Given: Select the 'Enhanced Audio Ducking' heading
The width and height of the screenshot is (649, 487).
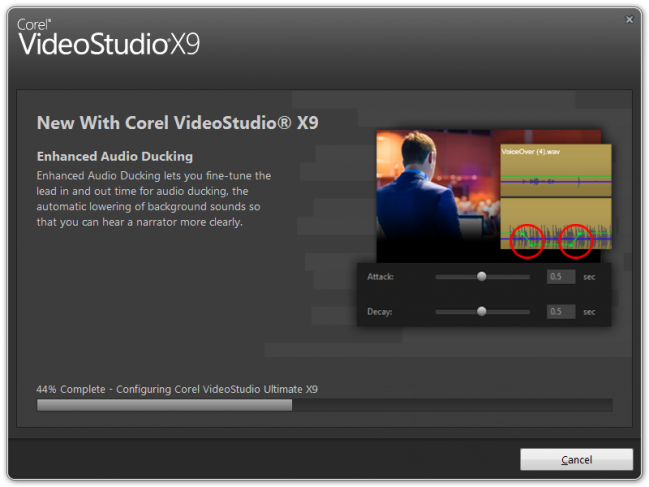Looking at the screenshot, I should [115, 156].
